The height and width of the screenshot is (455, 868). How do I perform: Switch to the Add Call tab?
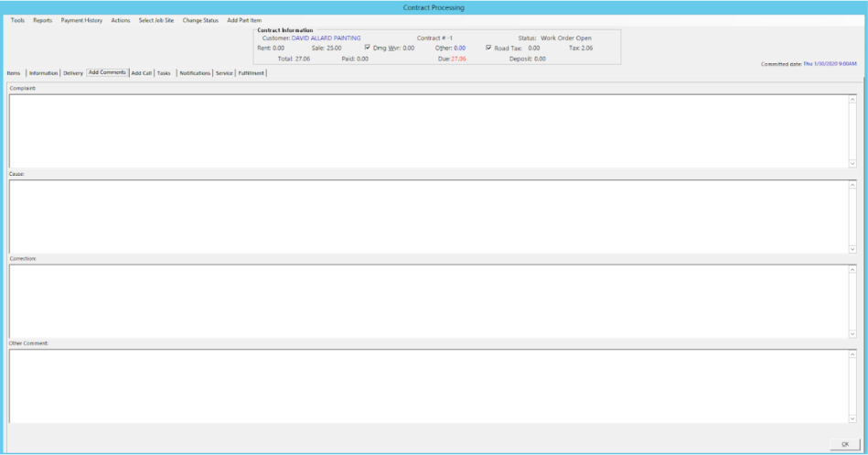[x=142, y=73]
